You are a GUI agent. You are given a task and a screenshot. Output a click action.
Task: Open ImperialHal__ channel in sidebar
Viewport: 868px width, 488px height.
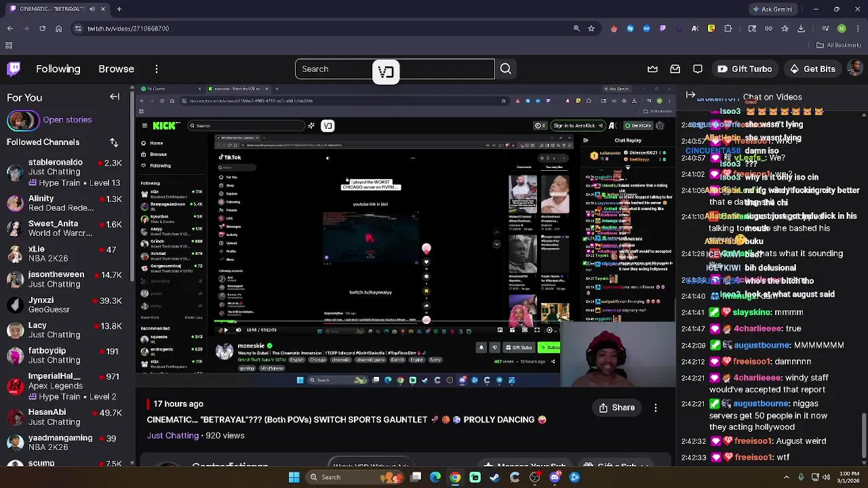(64, 386)
